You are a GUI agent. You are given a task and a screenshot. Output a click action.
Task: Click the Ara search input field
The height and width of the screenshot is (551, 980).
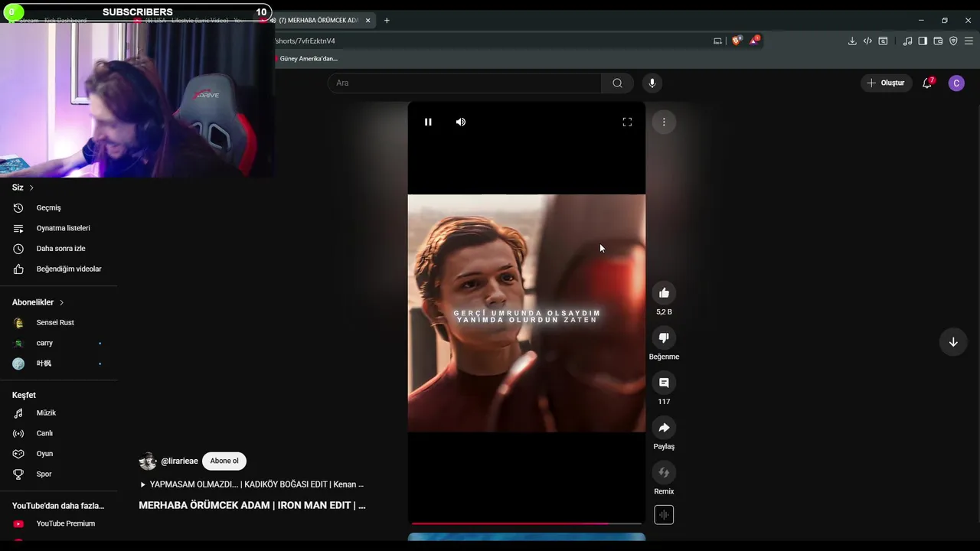click(465, 83)
